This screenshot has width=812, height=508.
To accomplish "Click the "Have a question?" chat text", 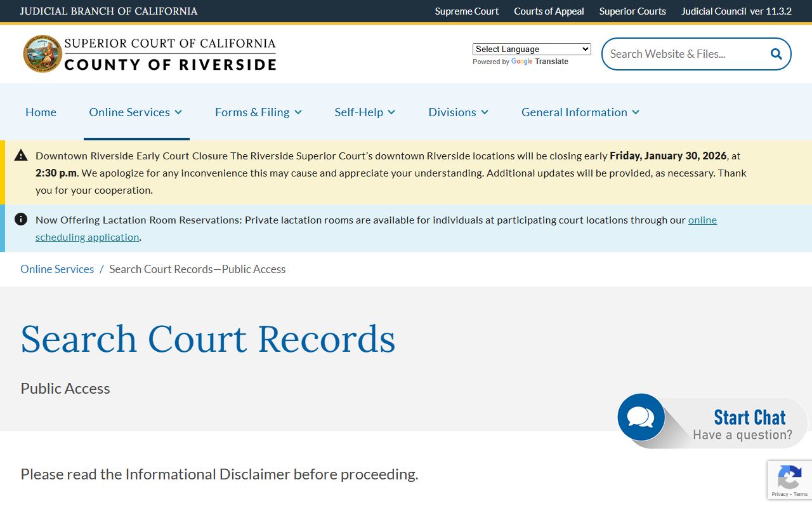I will point(742,434).
